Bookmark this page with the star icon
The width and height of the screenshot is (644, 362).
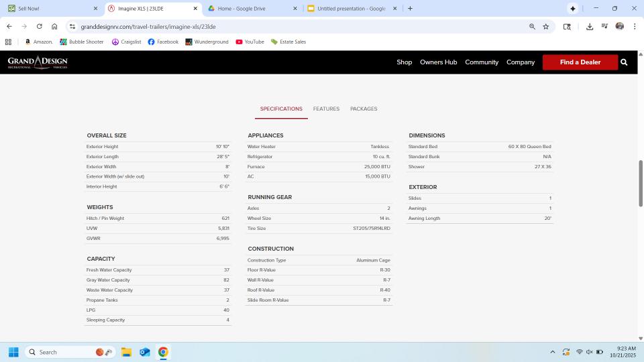[546, 27]
